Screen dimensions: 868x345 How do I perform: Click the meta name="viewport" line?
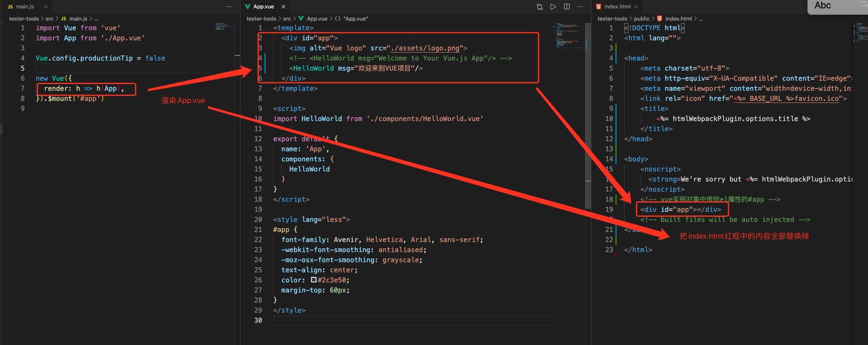tap(747, 88)
